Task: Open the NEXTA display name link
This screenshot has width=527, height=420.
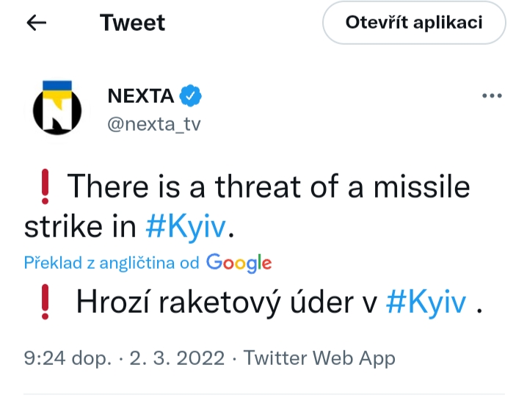Action: (x=140, y=95)
